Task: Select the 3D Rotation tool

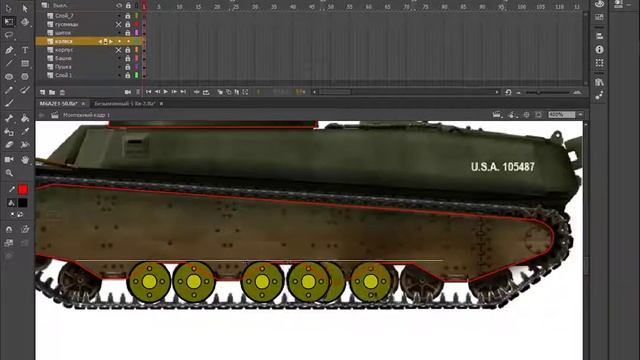Action: 25,22
